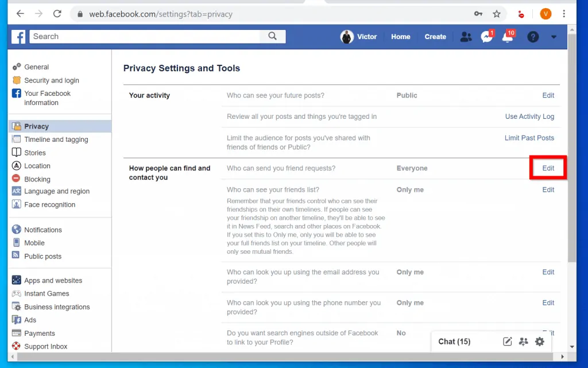The image size is (588, 368).
Task: Open Notifications settings in sidebar
Action: tap(42, 230)
